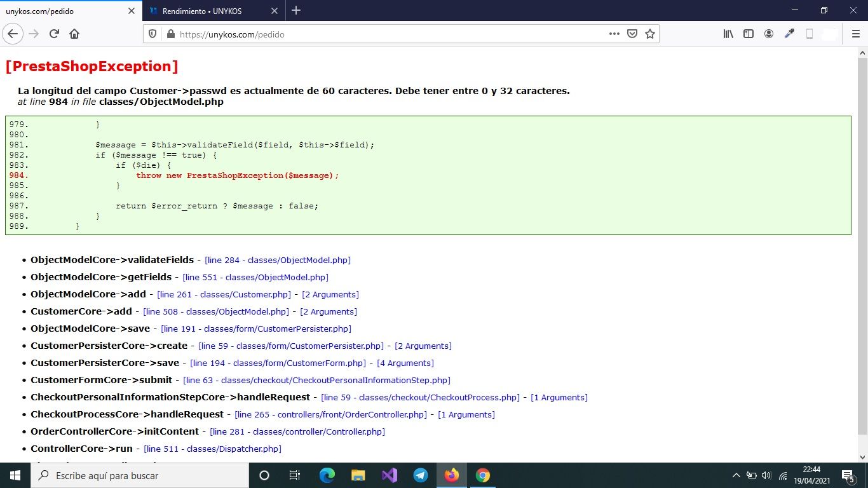Go to the Firefox home page

[74, 34]
